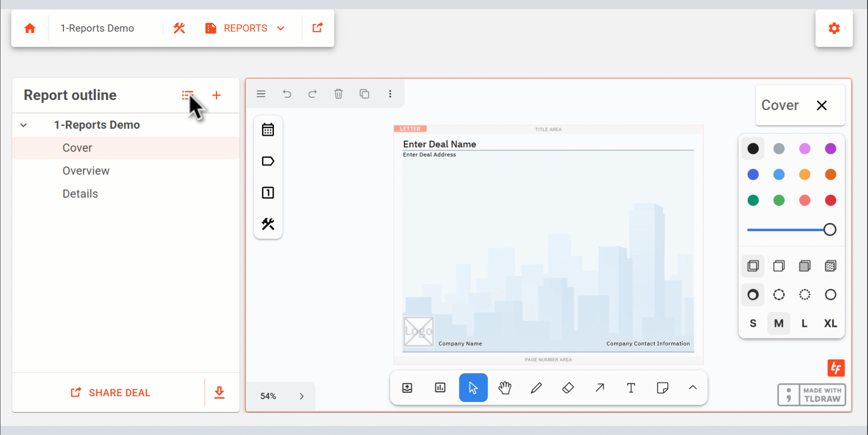Screen dimensions: 868x435
Task: Pick the purple color swatch
Action: pyautogui.click(x=830, y=149)
